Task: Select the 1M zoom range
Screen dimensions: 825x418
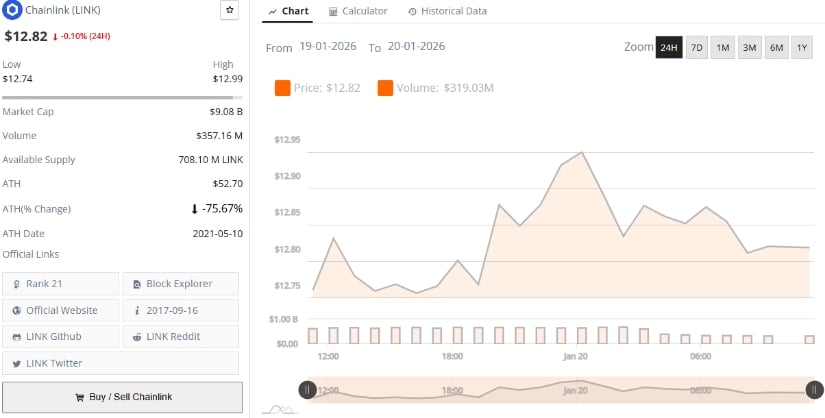Action: (723, 48)
